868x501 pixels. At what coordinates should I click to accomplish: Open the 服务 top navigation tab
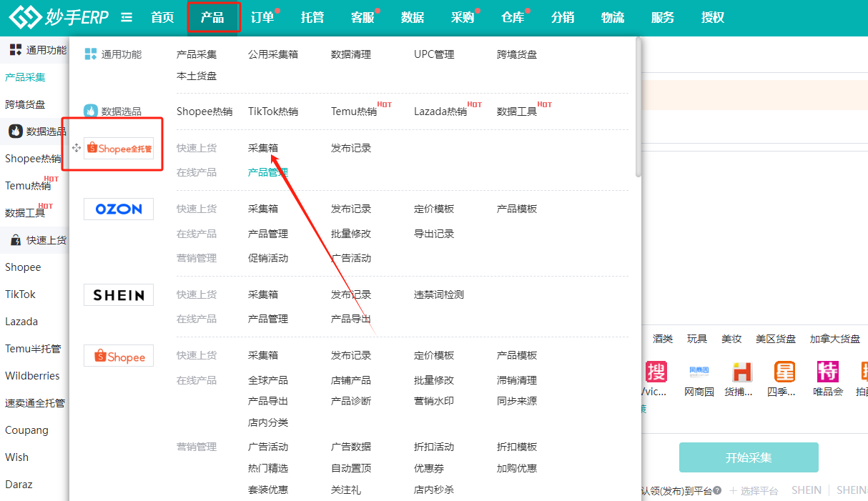663,17
